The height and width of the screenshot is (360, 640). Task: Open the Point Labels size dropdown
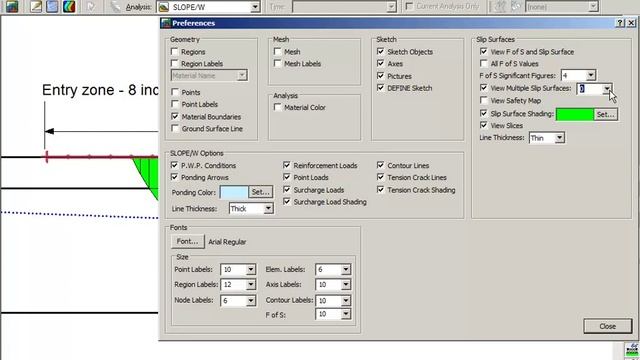pyautogui.click(x=251, y=269)
